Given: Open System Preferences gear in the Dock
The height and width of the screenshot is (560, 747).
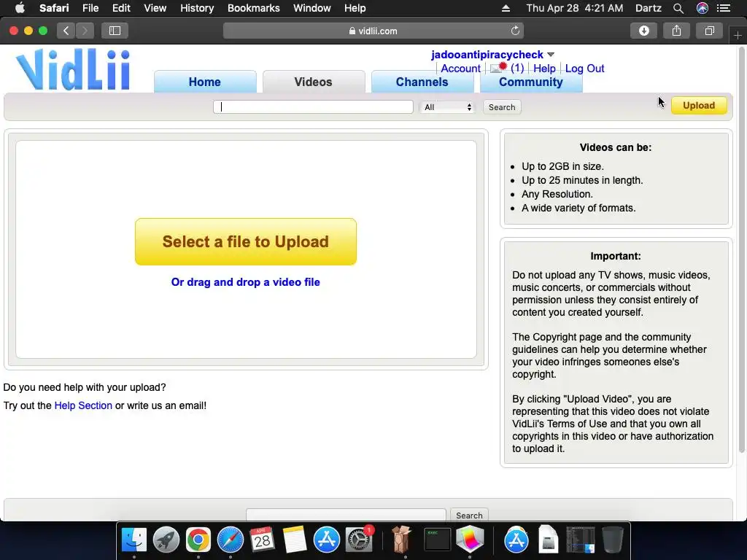Looking at the screenshot, I should (x=359, y=540).
